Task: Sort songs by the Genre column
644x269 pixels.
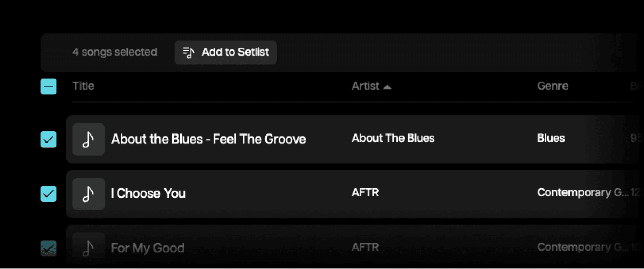Action: point(552,86)
